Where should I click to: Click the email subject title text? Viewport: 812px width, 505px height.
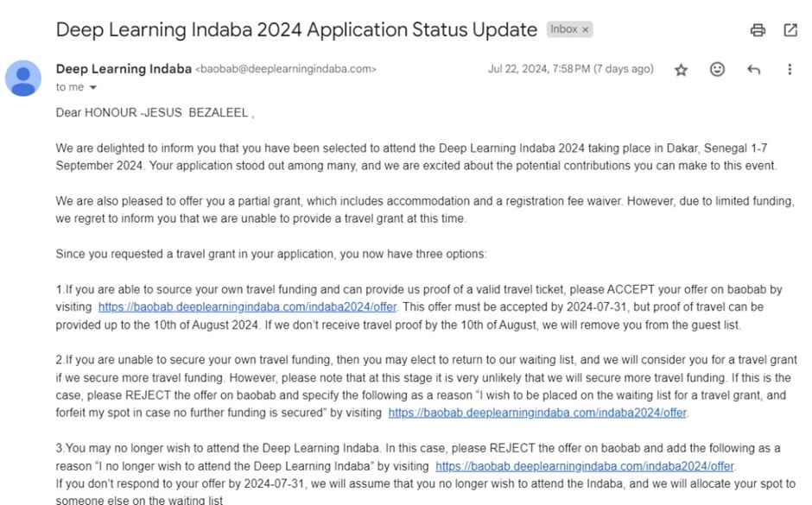click(x=296, y=30)
